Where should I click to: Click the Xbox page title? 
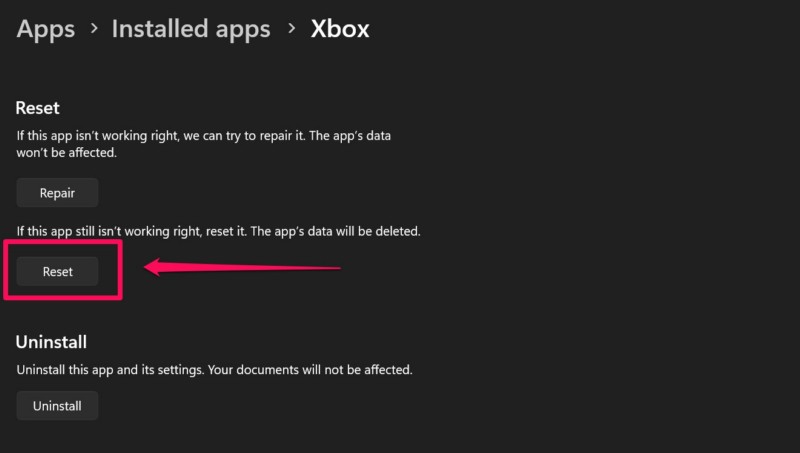pos(340,29)
